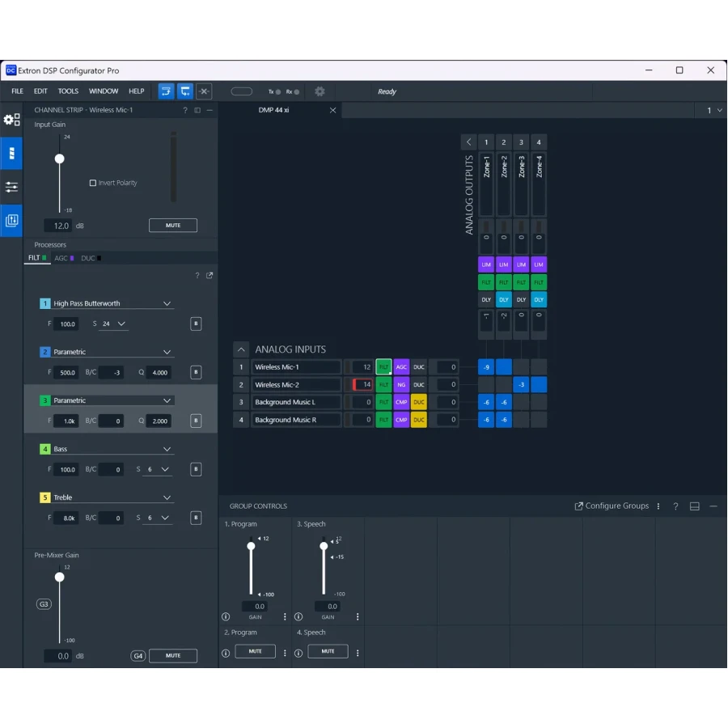Viewport: 728px width, 728px height.
Task: Open Bass slope dropdown
Action: coord(158,469)
